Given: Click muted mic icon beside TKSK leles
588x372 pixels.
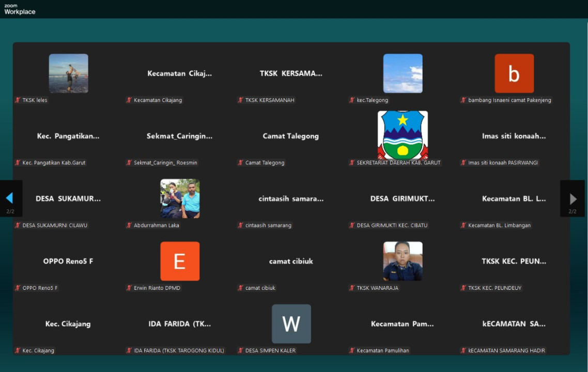Looking at the screenshot, I should point(18,100).
